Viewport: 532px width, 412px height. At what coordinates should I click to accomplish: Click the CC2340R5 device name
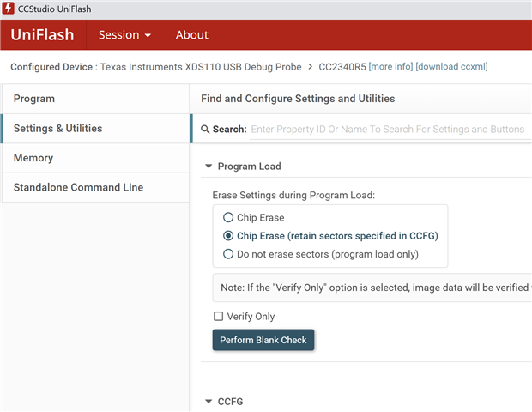(x=342, y=66)
